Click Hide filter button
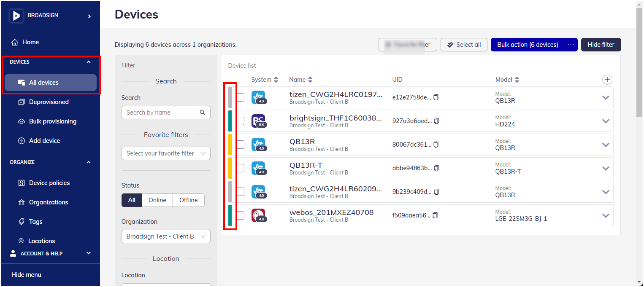 point(601,45)
